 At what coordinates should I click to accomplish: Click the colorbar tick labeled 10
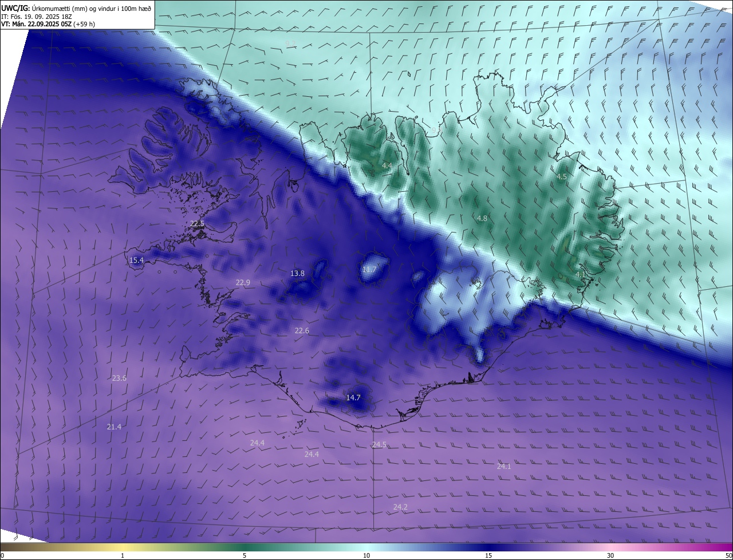click(366, 555)
